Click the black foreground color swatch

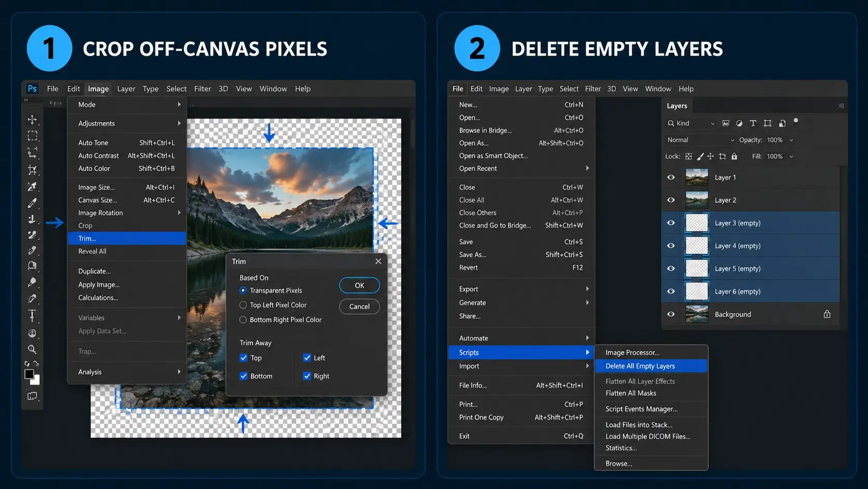tap(29, 374)
